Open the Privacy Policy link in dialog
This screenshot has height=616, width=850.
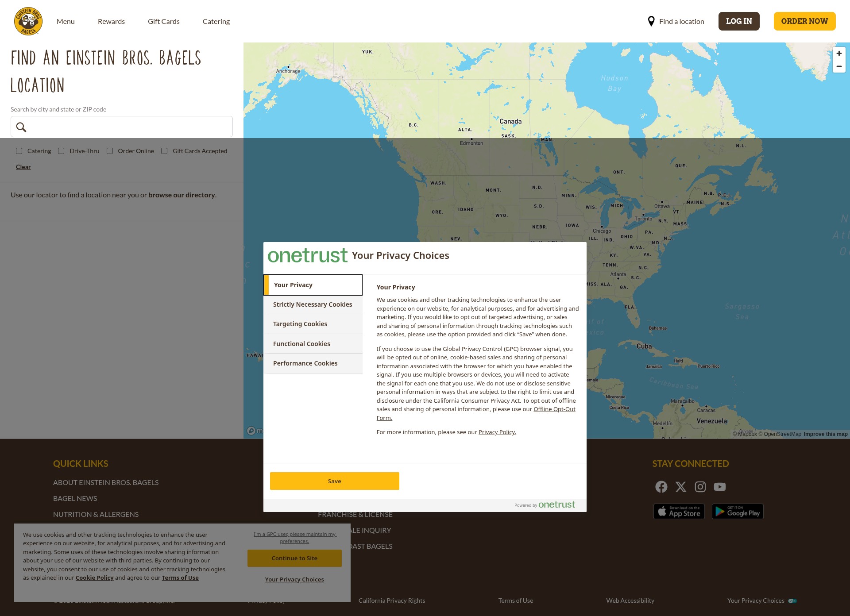pyautogui.click(x=497, y=432)
